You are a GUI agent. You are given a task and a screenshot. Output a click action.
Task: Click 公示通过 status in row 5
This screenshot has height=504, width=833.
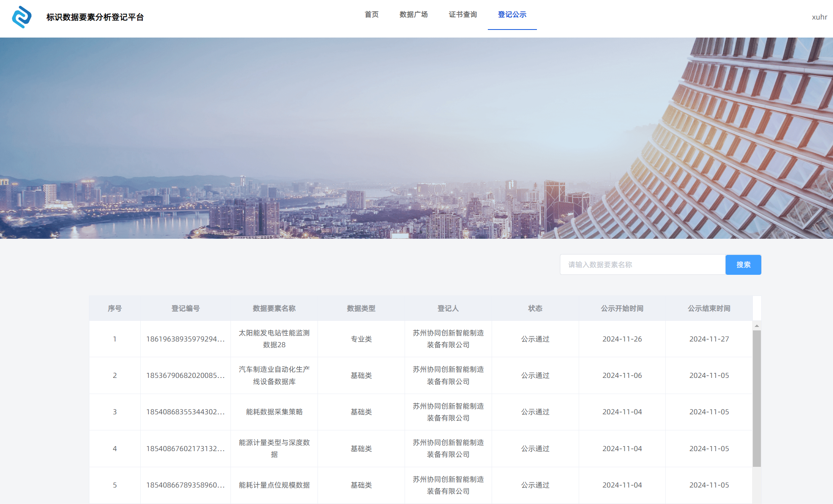coord(535,485)
